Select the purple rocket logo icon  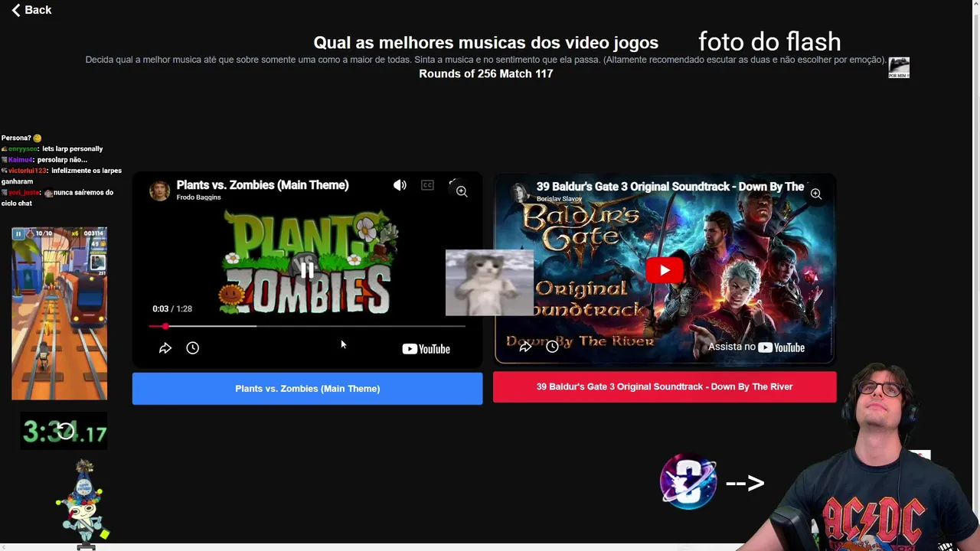coord(688,481)
